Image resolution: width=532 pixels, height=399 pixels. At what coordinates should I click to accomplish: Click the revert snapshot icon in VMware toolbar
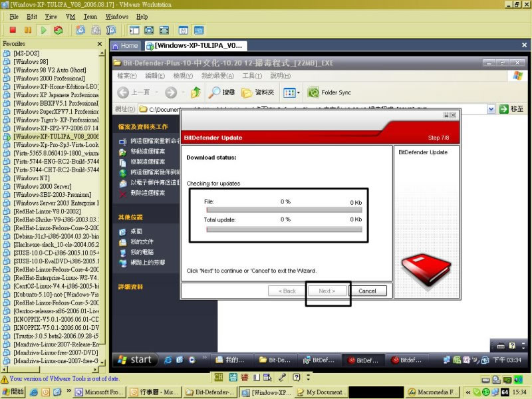[96, 30]
